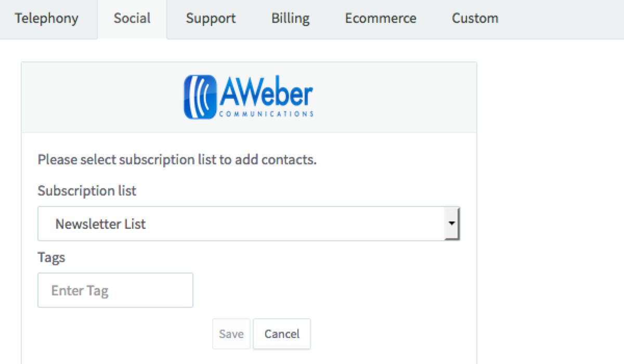Click the Subscription list dropdown arrow
Screen dimensions: 624x364
452,224
